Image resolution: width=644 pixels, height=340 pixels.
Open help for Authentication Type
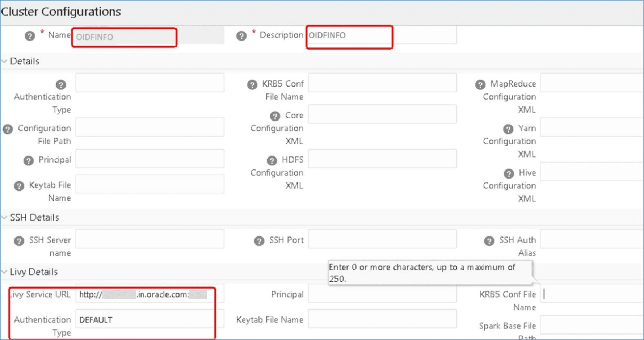click(60, 84)
